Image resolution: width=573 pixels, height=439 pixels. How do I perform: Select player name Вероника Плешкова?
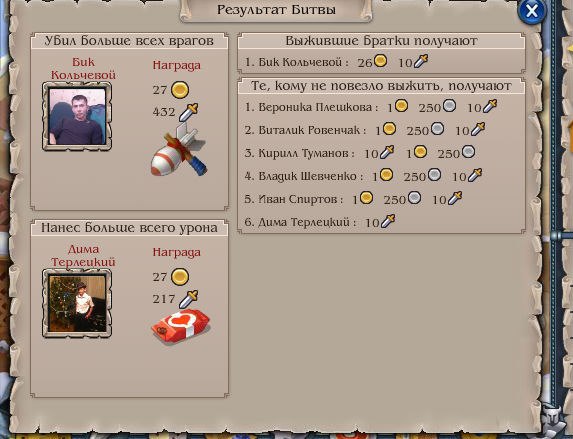pyautogui.click(x=315, y=107)
